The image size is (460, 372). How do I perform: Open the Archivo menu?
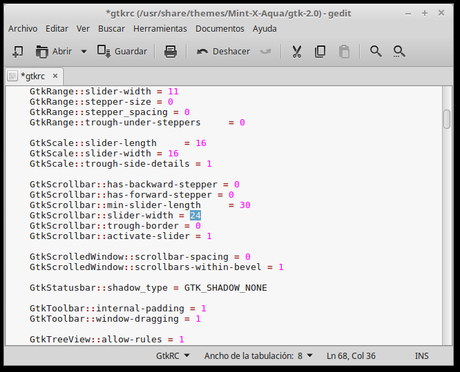point(23,29)
